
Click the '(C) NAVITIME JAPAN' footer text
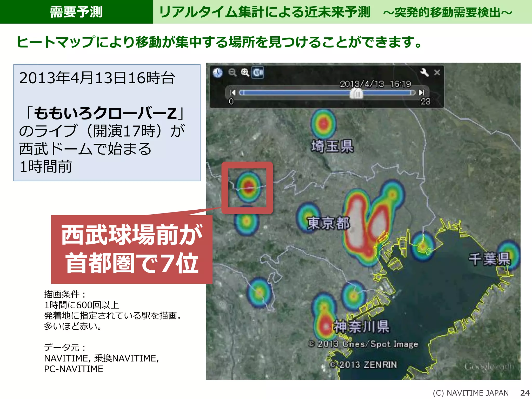pos(471,393)
